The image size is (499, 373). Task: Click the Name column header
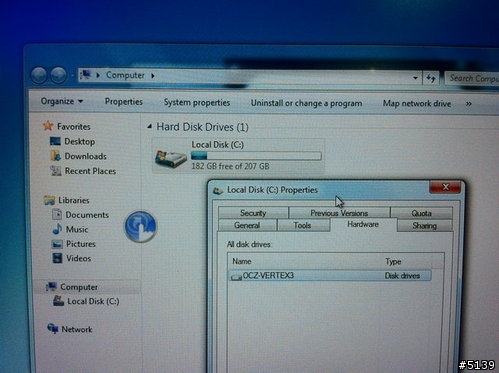[242, 261]
